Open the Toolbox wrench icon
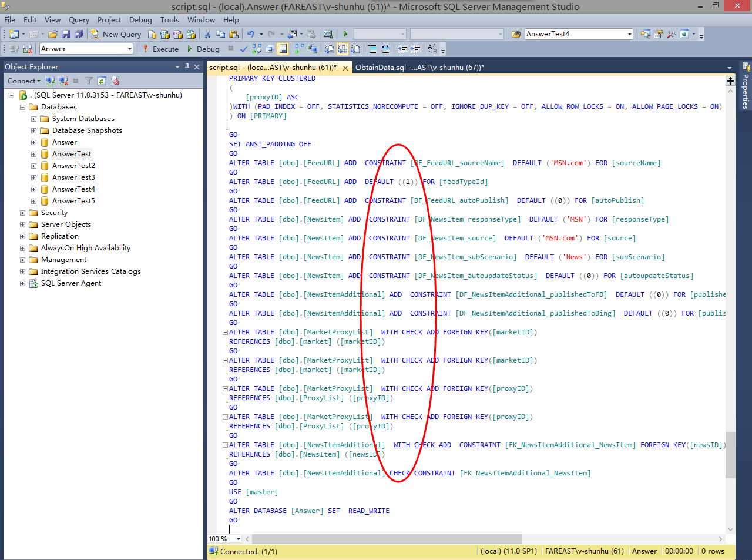 tap(671, 34)
